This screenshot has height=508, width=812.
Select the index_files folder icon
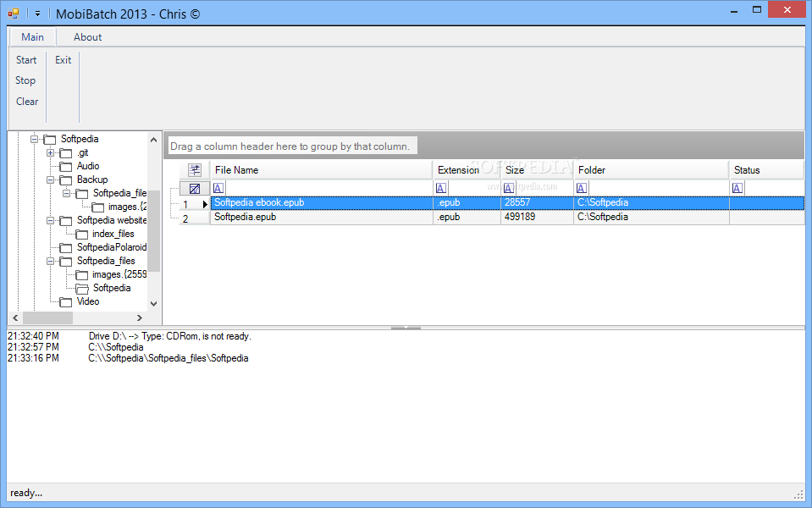tap(82, 235)
